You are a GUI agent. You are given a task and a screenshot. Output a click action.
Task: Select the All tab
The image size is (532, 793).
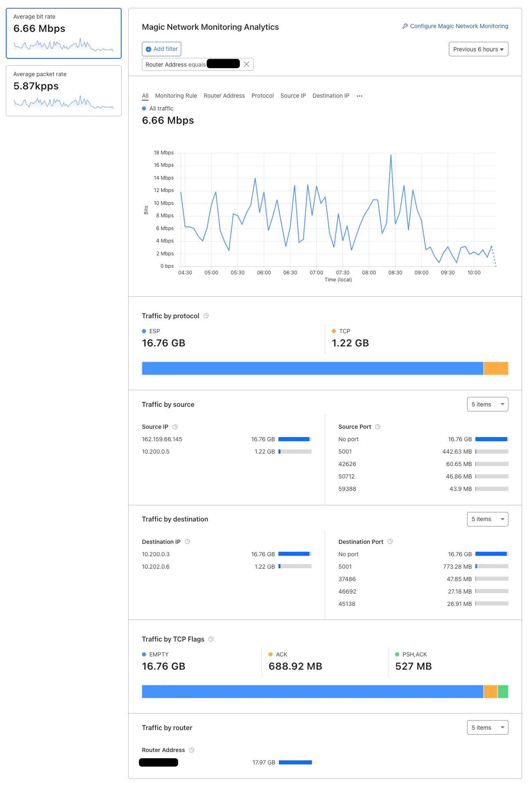145,96
